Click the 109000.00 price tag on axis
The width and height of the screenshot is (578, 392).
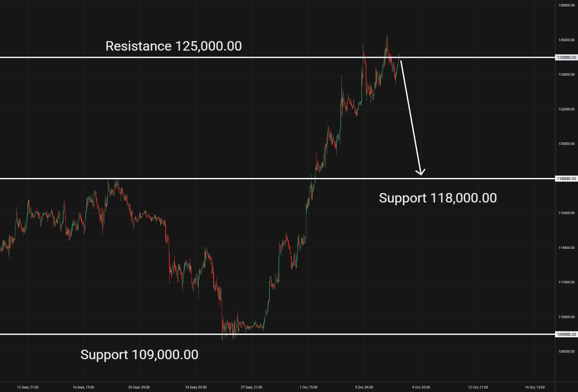point(566,335)
